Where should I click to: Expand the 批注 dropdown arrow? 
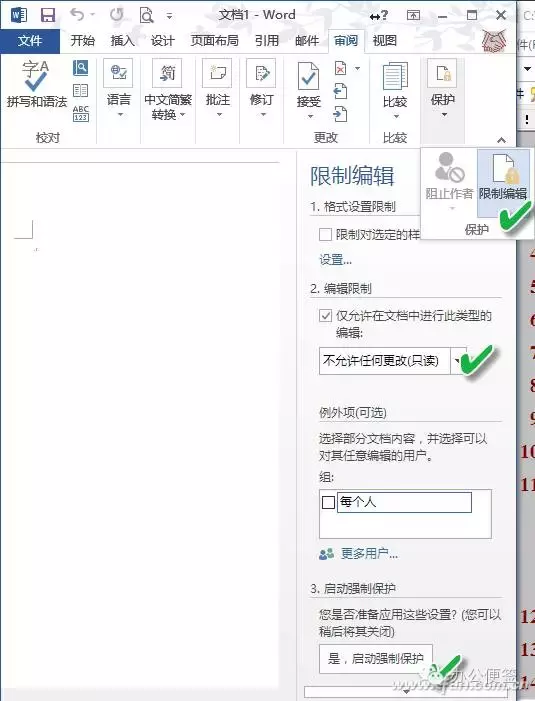click(219, 115)
